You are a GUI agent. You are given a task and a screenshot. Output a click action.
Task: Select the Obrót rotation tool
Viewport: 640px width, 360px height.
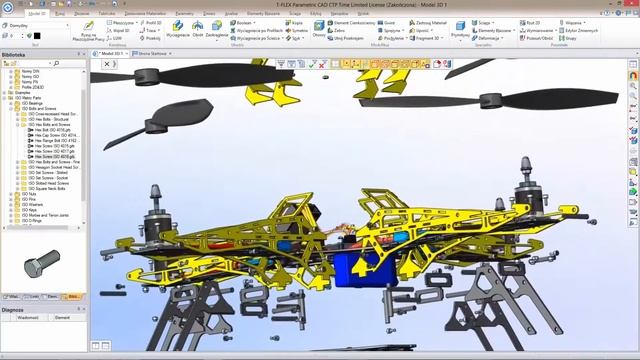(198, 29)
